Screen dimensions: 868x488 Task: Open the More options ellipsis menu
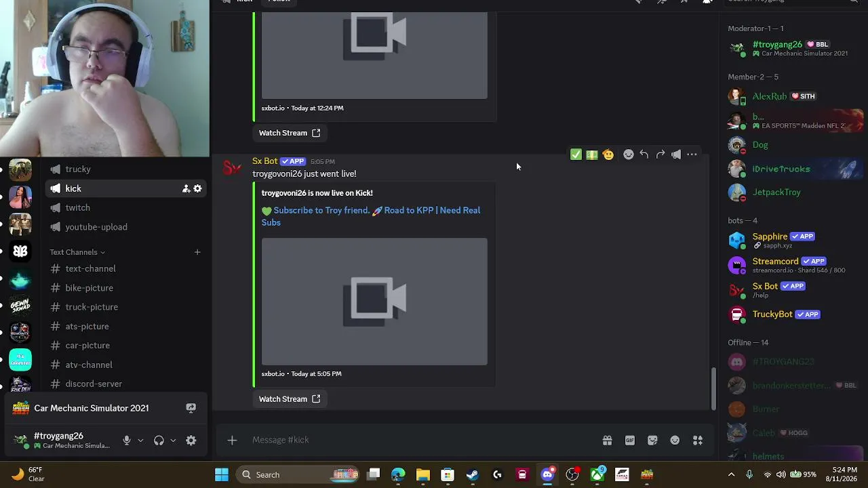click(692, 155)
